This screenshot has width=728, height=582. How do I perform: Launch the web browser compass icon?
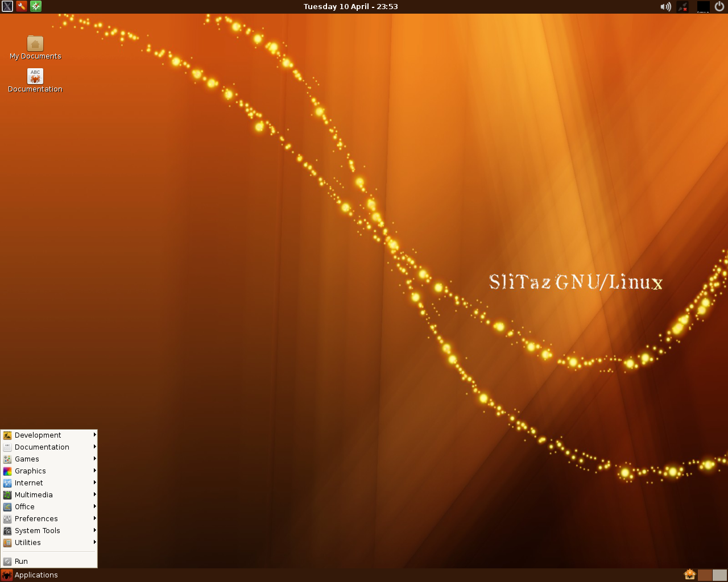(36, 7)
